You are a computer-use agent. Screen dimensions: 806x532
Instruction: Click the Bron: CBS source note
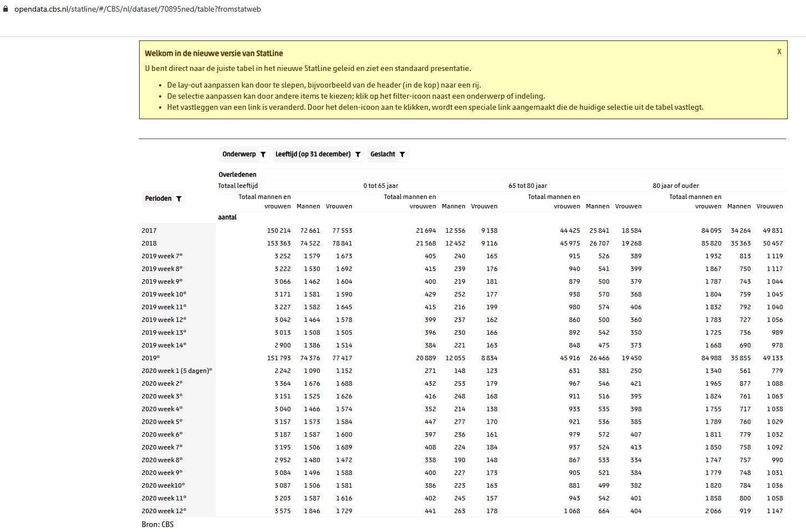click(x=158, y=524)
